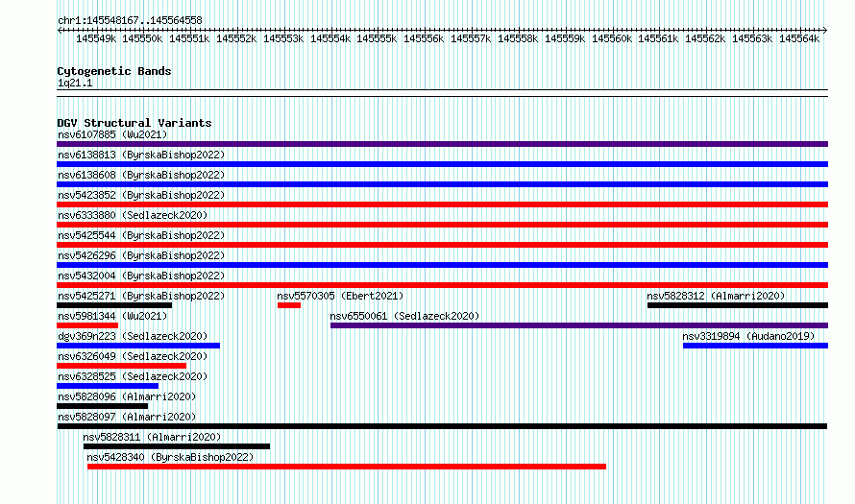The height and width of the screenshot is (504, 855).
Task: Open nsv6138608 (ByrskaBishop2022) label
Action: [141, 175]
